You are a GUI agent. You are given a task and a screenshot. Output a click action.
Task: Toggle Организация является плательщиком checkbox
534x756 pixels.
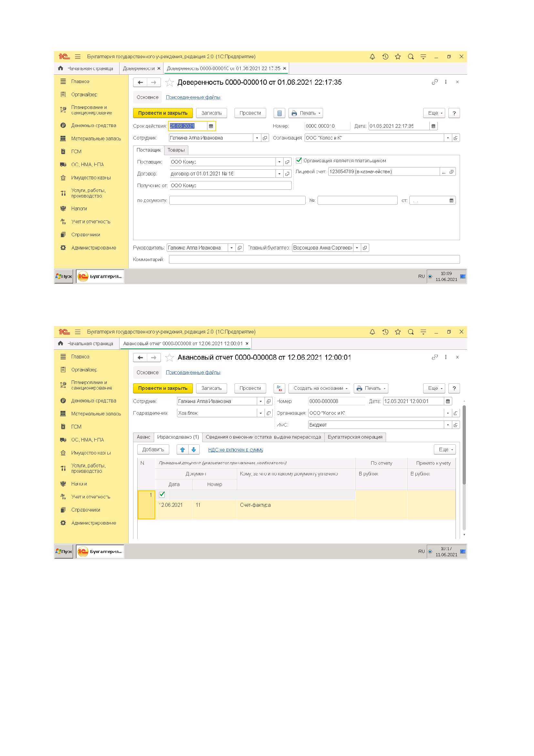299,161
